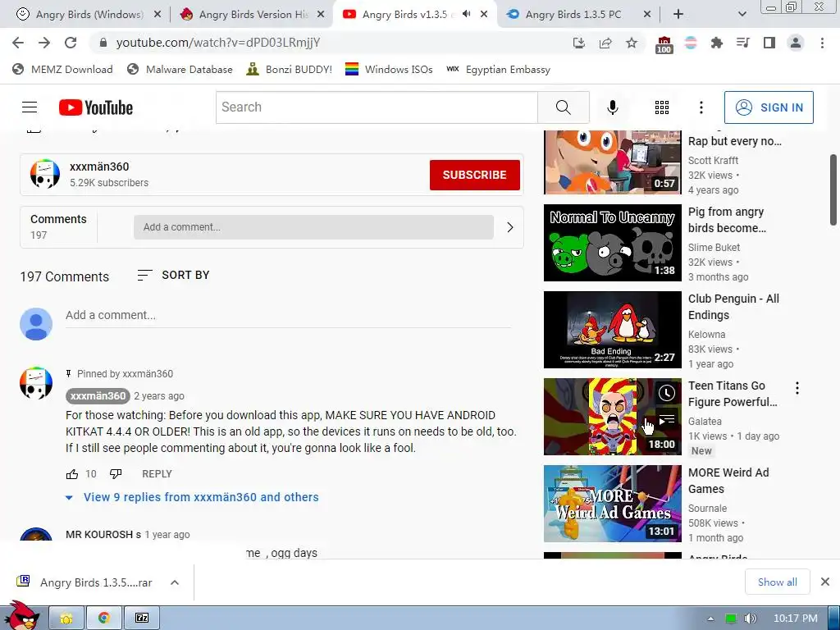Viewport: 840px width, 630px height.
Task: Click the search magnifier button
Action: coord(563,107)
